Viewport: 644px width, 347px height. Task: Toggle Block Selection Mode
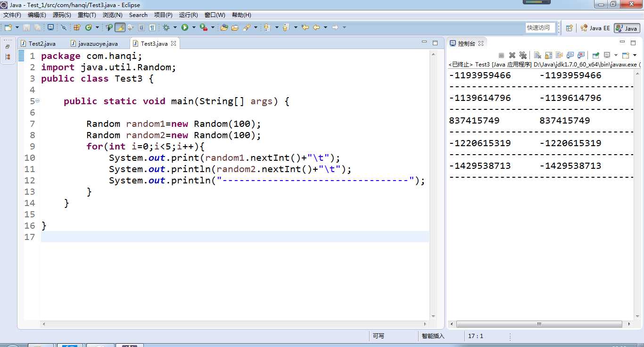[x=141, y=28]
